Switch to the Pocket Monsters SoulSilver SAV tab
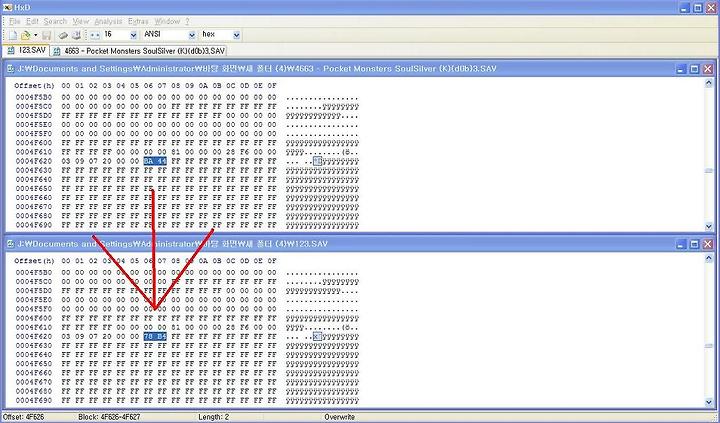The width and height of the screenshot is (720, 423). (x=139, y=51)
